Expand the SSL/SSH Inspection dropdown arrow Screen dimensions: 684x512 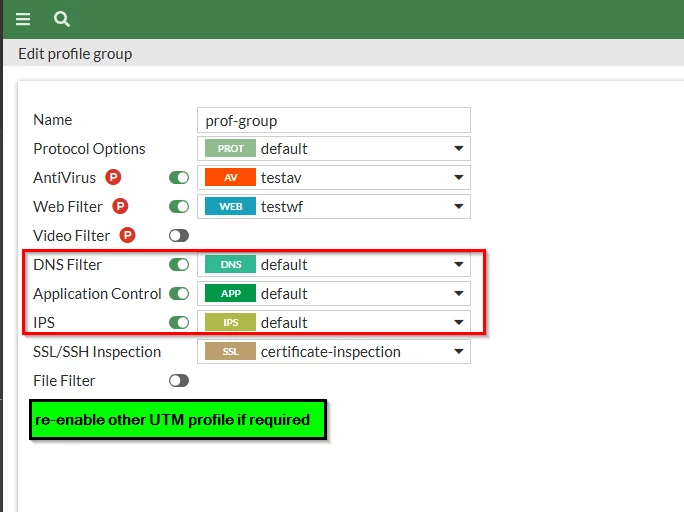coord(458,352)
